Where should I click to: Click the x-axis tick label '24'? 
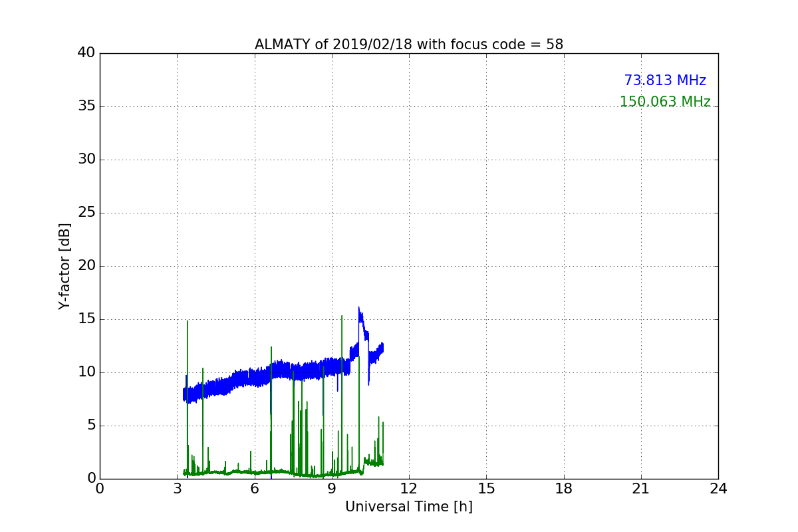coord(718,489)
